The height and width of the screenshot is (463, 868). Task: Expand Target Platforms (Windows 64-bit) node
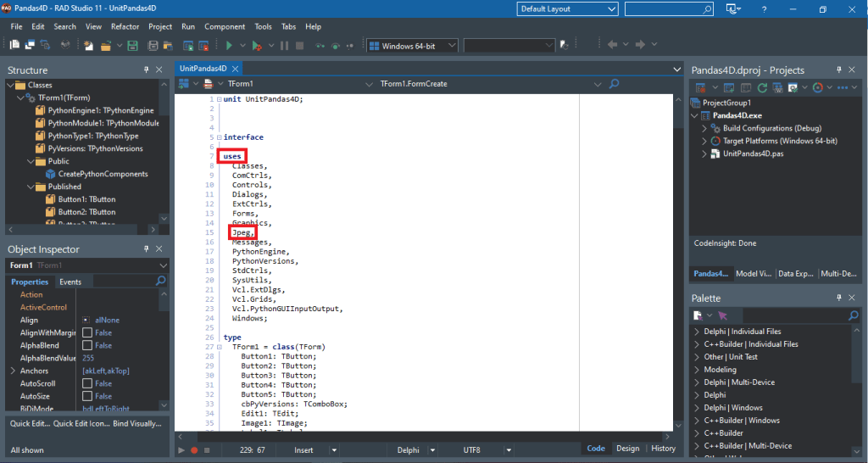pyautogui.click(x=704, y=141)
